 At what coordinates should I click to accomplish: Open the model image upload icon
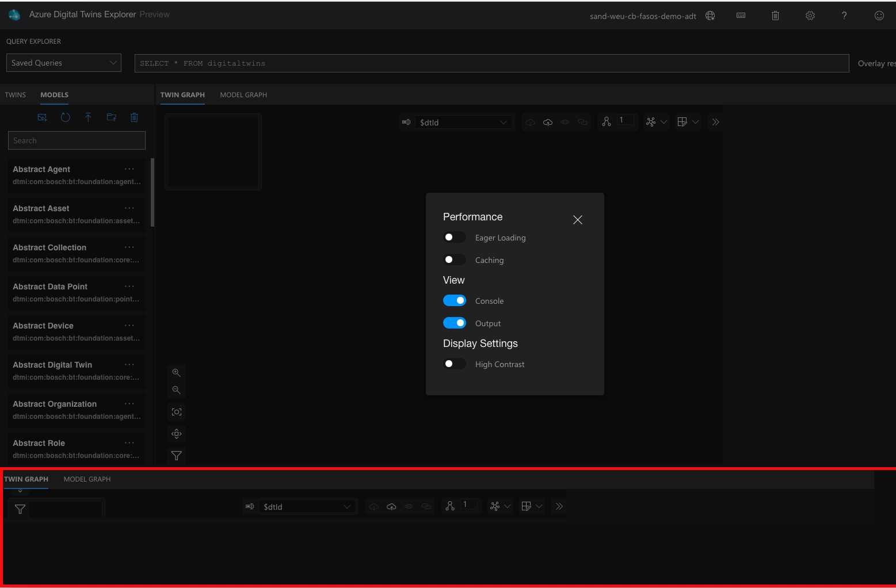41,117
